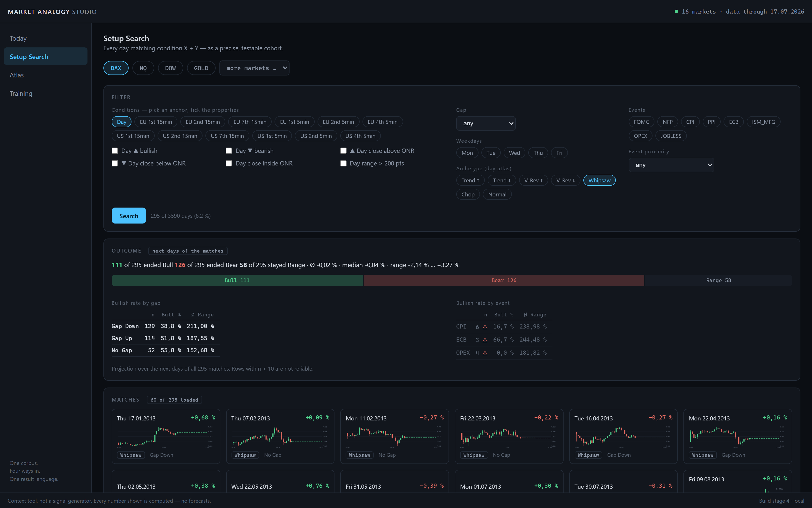Pick the US 2nd 5min anchor
The height and width of the screenshot is (508, 812).
coord(316,136)
